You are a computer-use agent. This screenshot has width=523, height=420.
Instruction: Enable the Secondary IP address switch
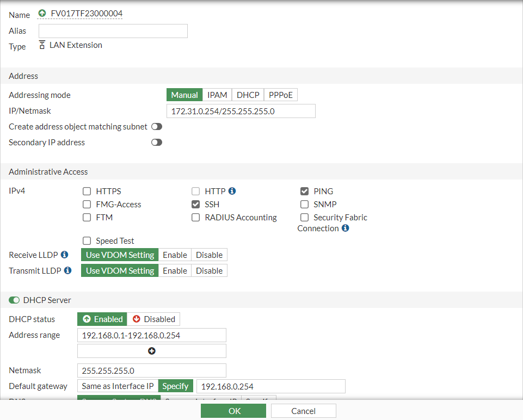coord(157,143)
